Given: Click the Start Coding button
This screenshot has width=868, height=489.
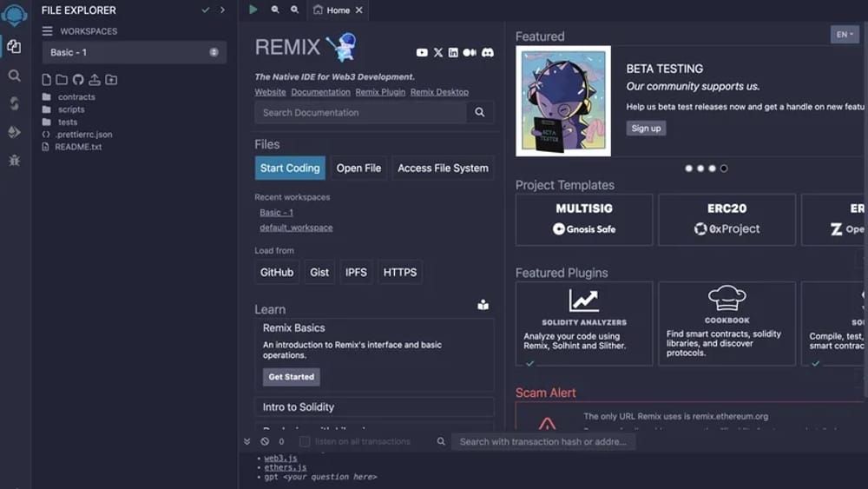Looking at the screenshot, I should [x=290, y=168].
